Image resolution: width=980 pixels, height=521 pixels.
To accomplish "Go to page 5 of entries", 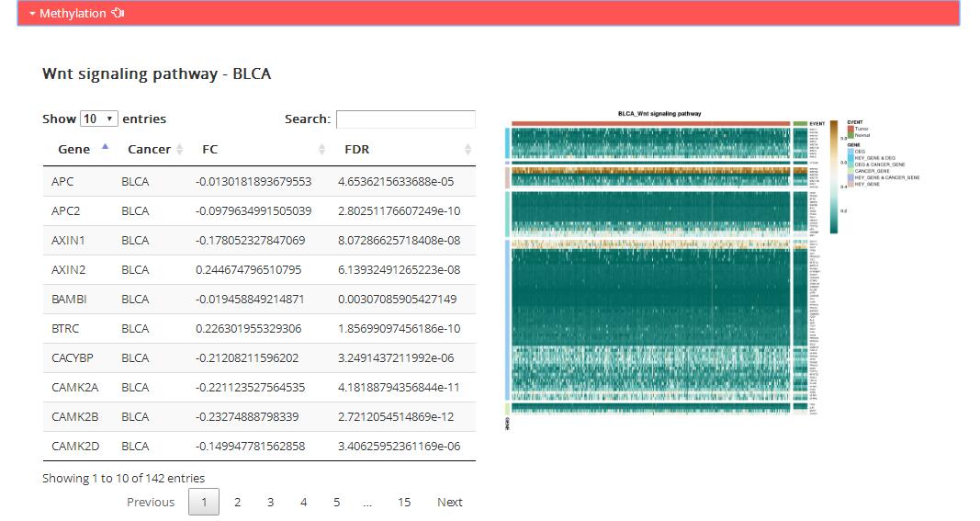I will coord(336,502).
